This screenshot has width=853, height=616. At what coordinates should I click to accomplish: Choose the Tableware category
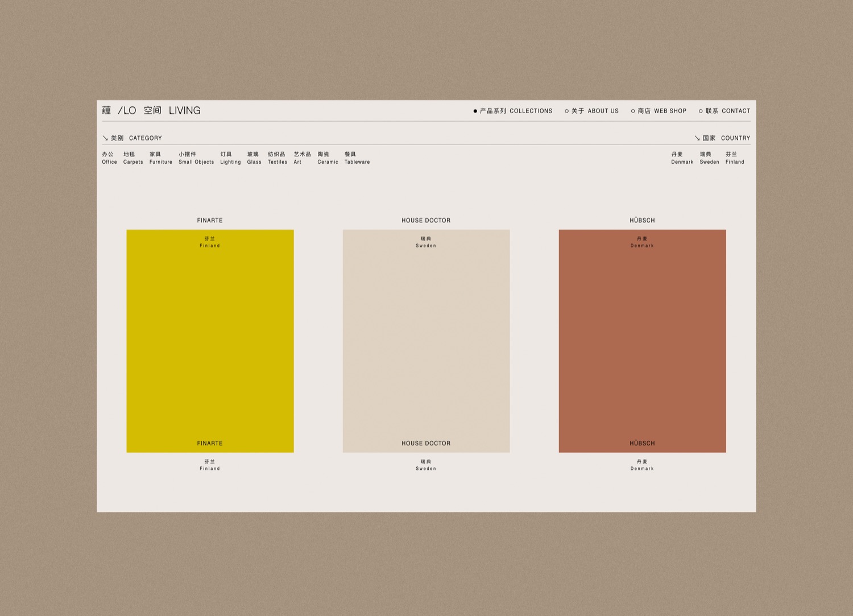point(357,158)
